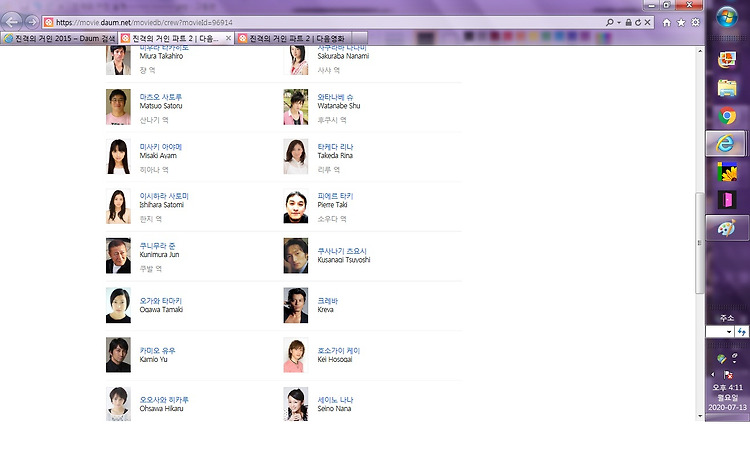Open 이시하라 사토미 actor link
750x472 pixels.
(x=164, y=196)
